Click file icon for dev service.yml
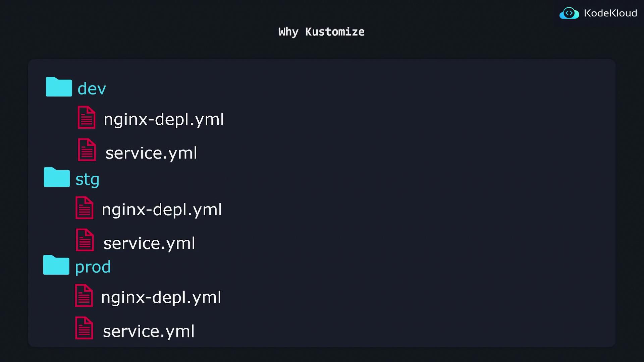 point(87,150)
